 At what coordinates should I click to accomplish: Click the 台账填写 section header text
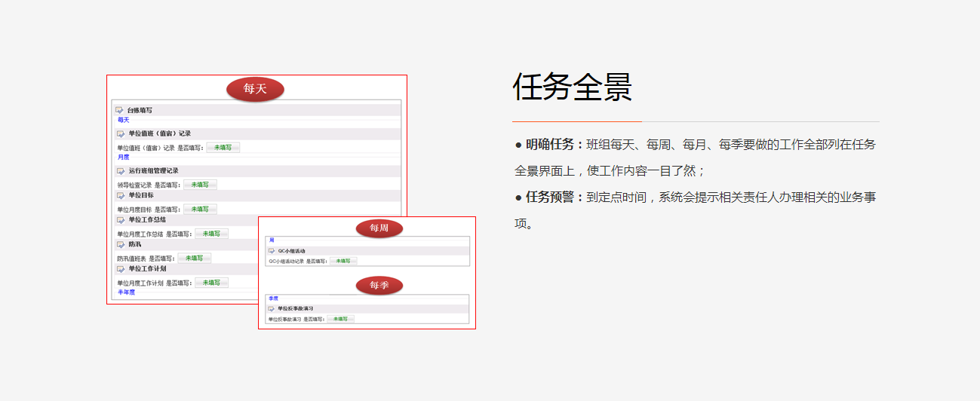[139, 111]
